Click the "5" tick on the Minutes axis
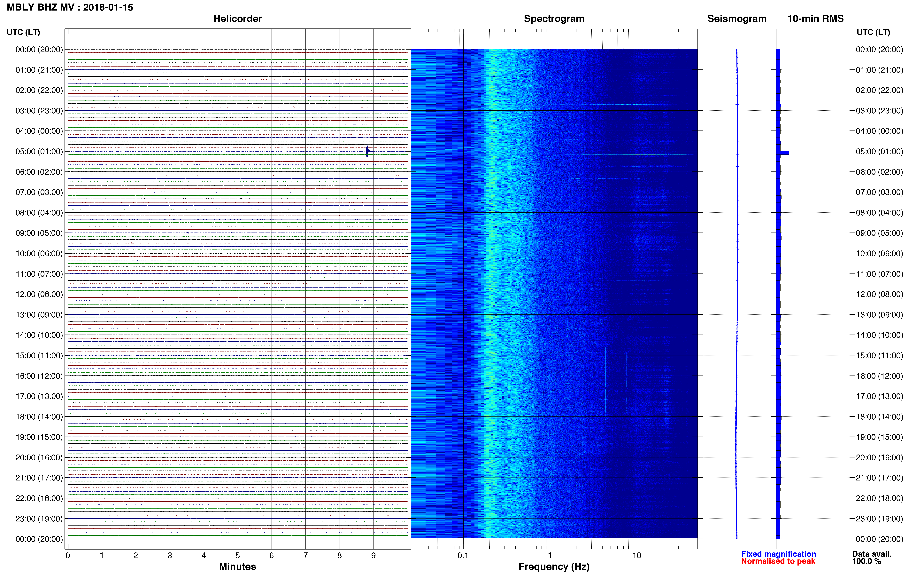Screen dimensions: 924x578 238,555
